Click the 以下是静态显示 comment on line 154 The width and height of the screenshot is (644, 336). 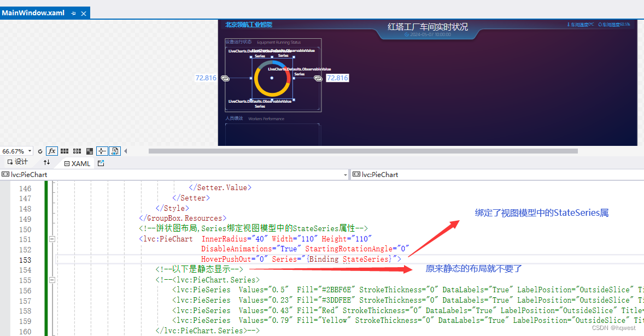(199, 269)
